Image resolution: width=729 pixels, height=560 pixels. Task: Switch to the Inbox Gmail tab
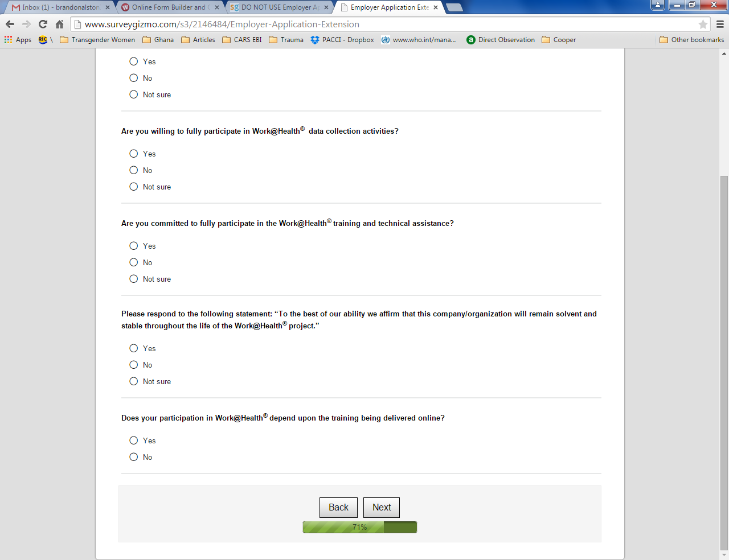[60, 7]
